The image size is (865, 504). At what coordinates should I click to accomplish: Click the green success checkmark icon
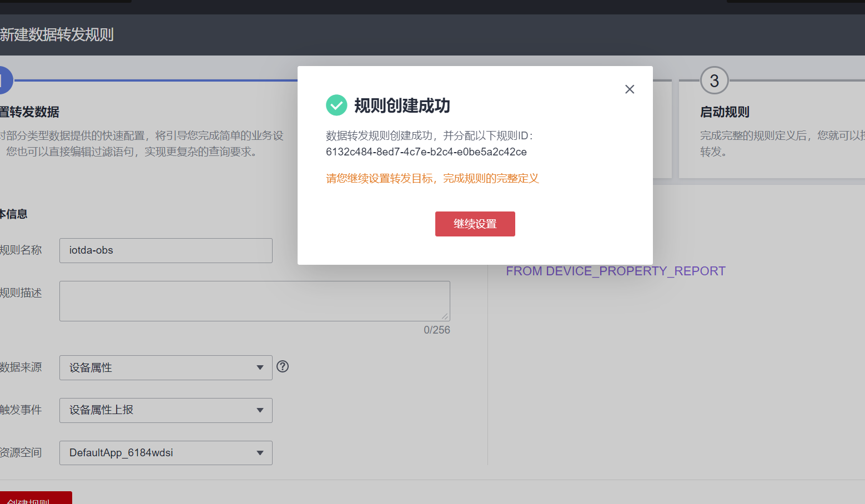pos(336,105)
